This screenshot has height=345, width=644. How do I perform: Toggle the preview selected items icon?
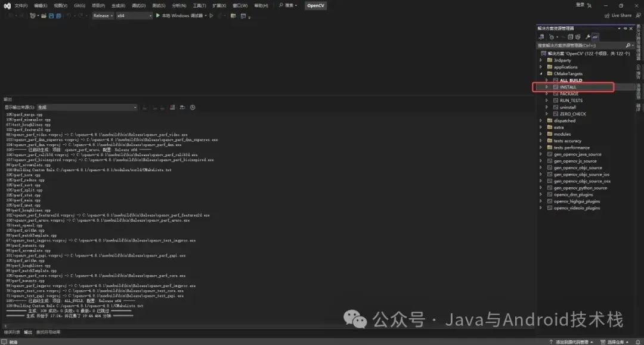point(595,37)
